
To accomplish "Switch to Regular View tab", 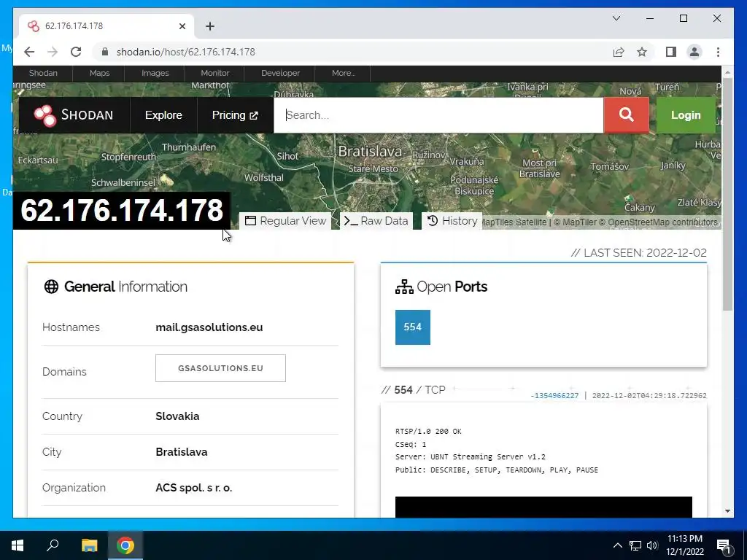I will coord(285,221).
